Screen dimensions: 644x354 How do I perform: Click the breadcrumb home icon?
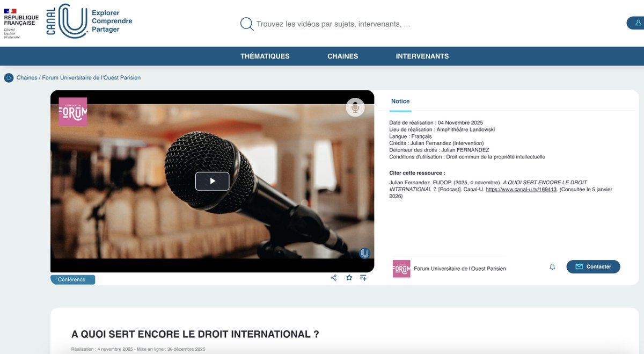coord(9,78)
